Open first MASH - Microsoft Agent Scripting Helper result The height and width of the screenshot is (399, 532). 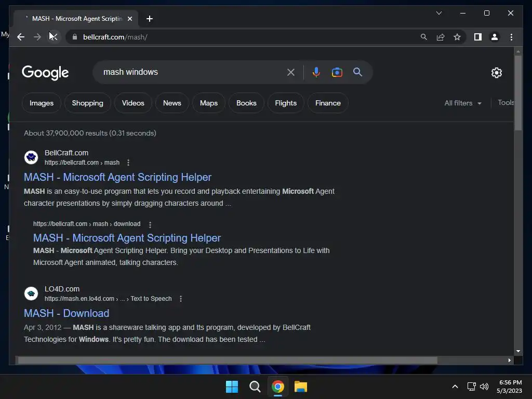pyautogui.click(x=117, y=177)
